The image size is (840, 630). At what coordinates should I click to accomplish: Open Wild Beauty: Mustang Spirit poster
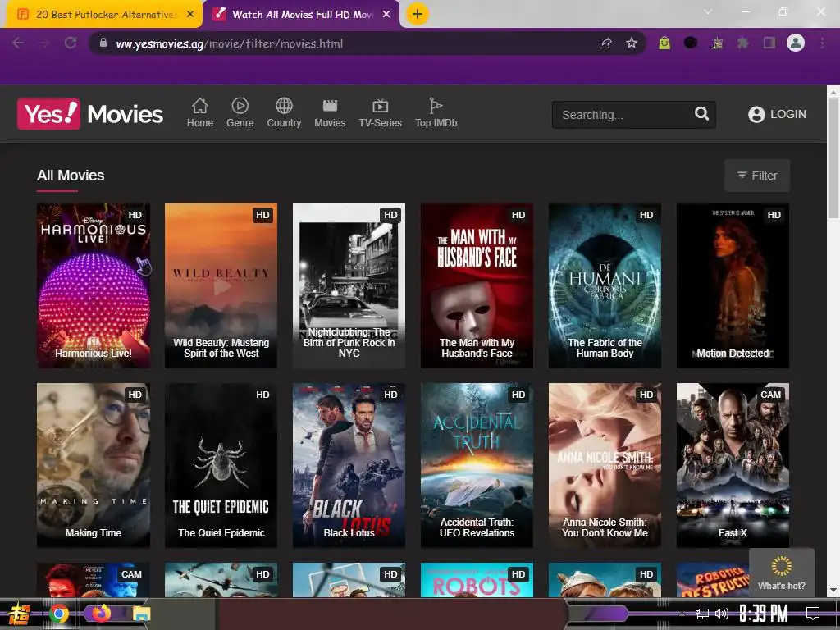pos(221,285)
